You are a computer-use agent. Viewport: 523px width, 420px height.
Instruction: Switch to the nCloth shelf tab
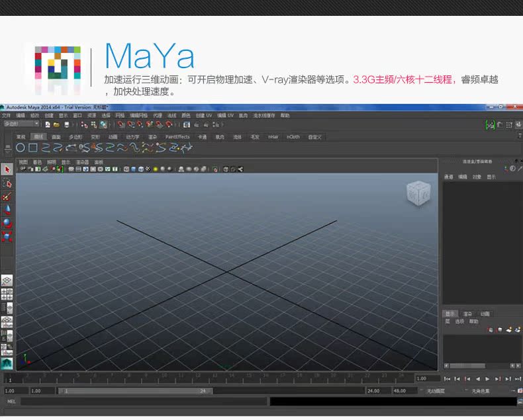click(293, 137)
